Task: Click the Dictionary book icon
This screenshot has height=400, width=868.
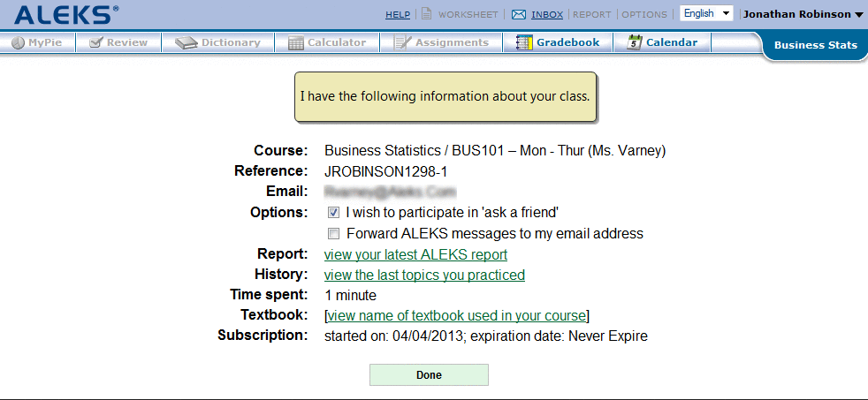Action: [x=186, y=42]
